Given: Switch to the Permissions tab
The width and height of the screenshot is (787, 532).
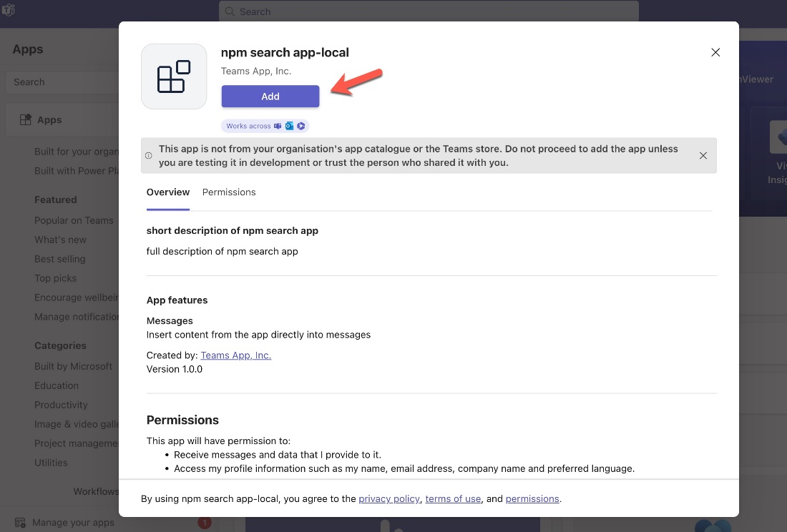Looking at the screenshot, I should coord(228,192).
